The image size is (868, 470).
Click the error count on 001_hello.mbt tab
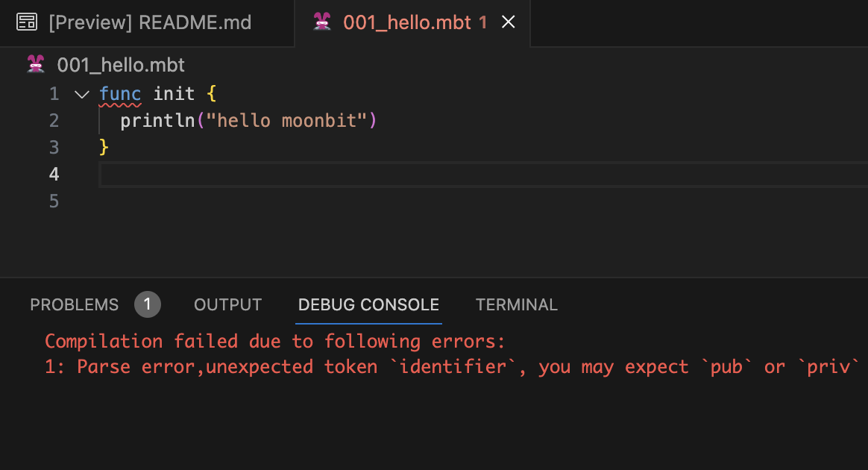[483, 22]
